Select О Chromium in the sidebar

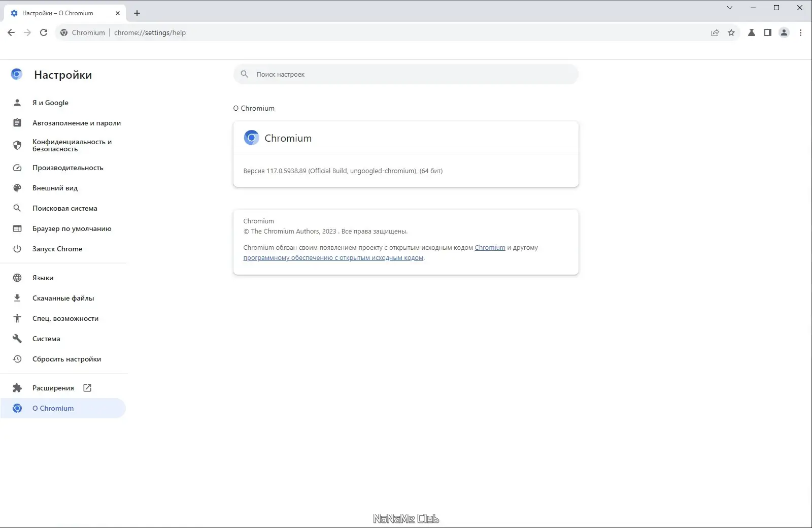click(63, 408)
